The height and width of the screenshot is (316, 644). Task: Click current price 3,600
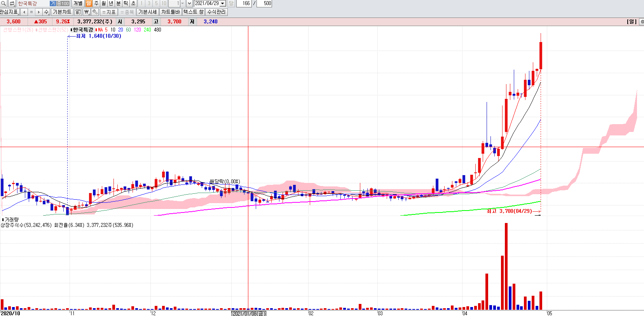[x=14, y=21]
